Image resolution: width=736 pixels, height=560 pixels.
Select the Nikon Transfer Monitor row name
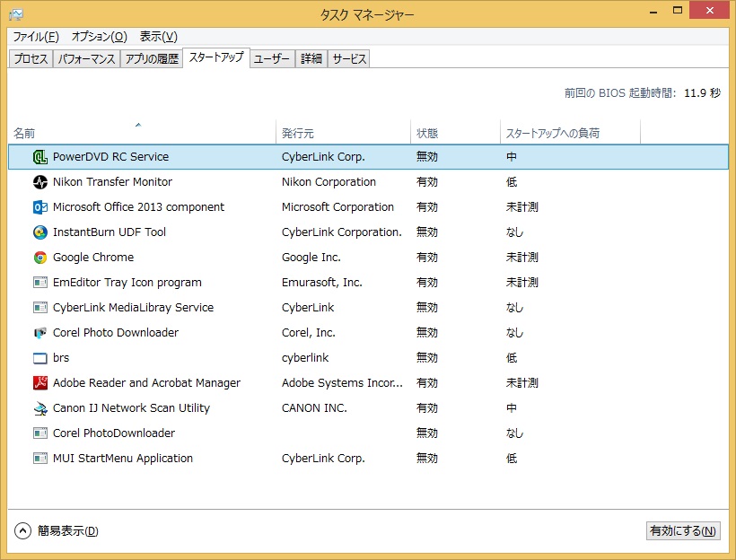[112, 181]
